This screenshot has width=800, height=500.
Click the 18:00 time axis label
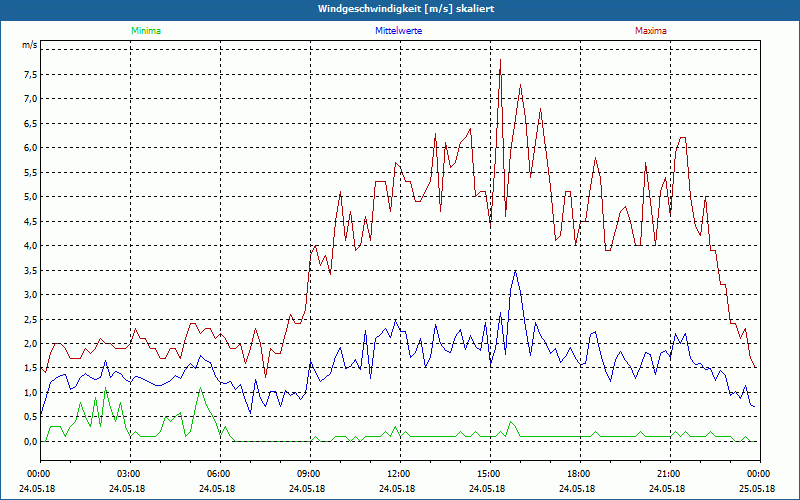pos(580,474)
